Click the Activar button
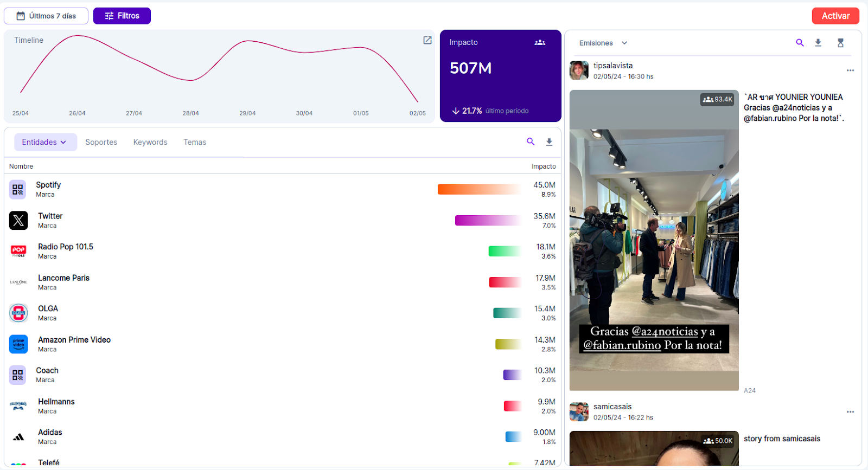The image size is (868, 470). 835,16
